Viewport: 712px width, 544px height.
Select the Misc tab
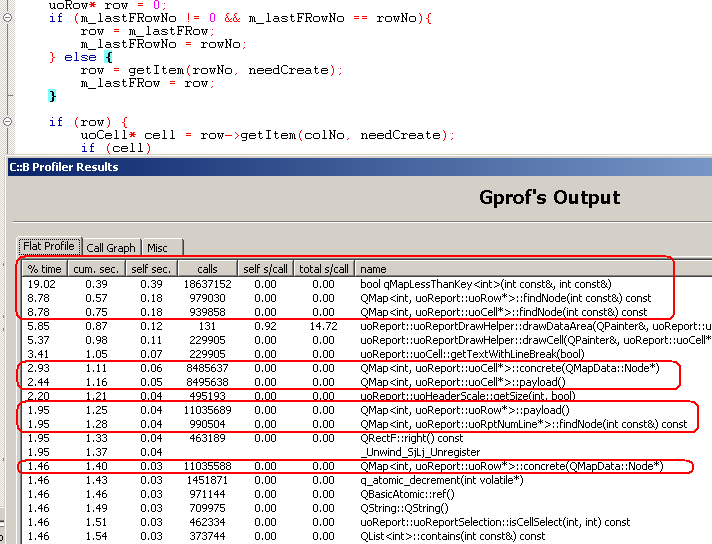[x=157, y=247]
